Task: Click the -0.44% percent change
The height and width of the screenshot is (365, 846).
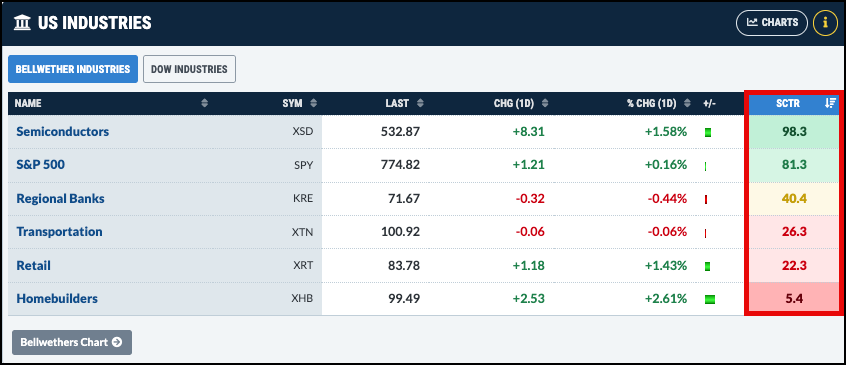Action: click(667, 198)
